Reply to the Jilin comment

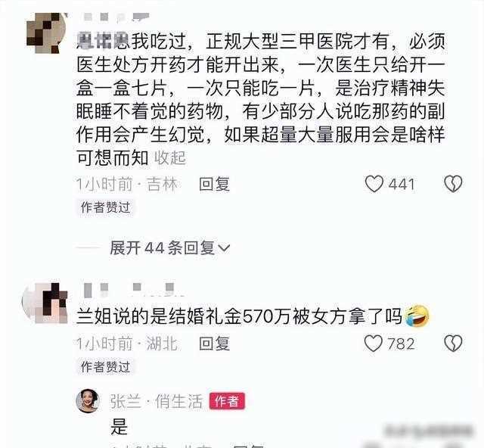pos(214,184)
